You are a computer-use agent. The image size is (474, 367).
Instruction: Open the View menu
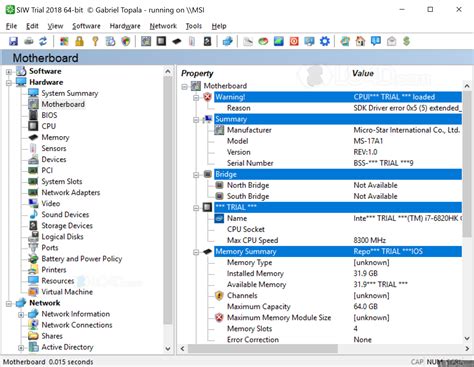point(55,26)
